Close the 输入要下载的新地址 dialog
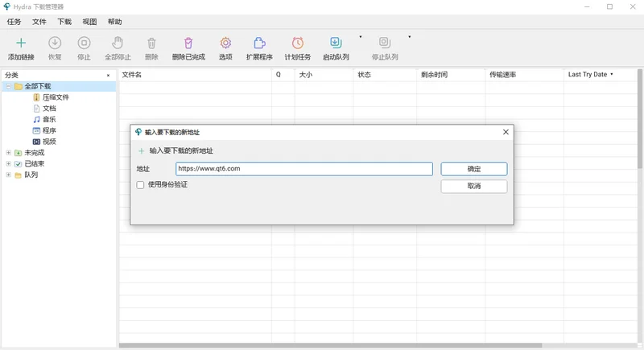The height and width of the screenshot is (350, 644). (x=506, y=132)
